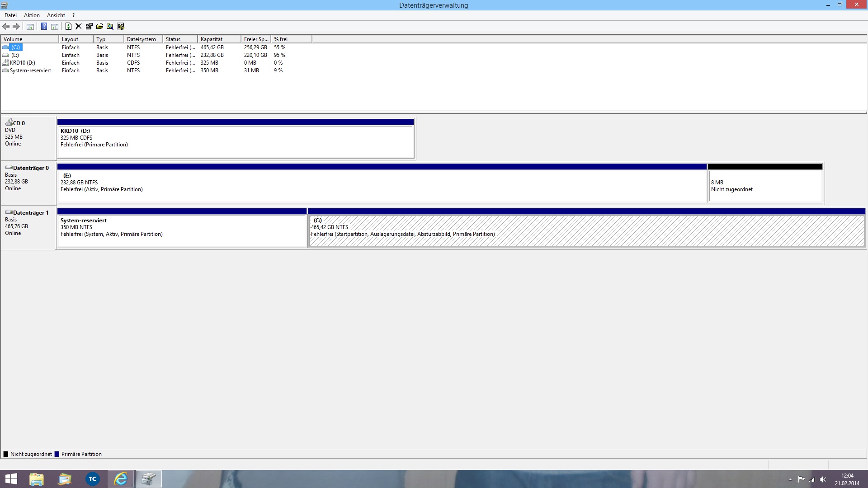Select the (E:) volume row

point(156,55)
